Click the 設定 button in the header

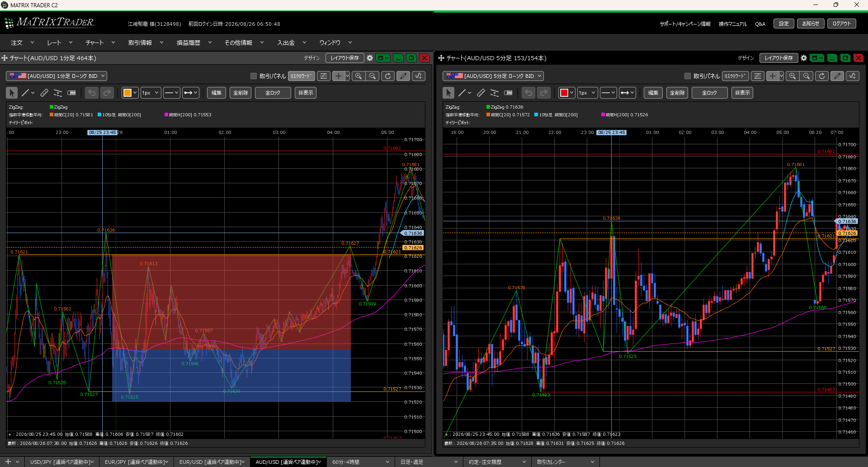[783, 24]
